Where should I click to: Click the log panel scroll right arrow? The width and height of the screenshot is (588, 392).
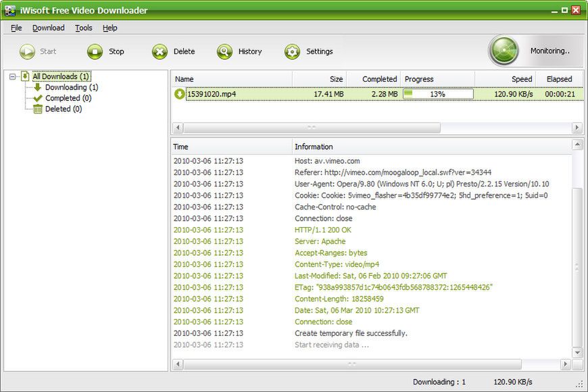click(566, 364)
